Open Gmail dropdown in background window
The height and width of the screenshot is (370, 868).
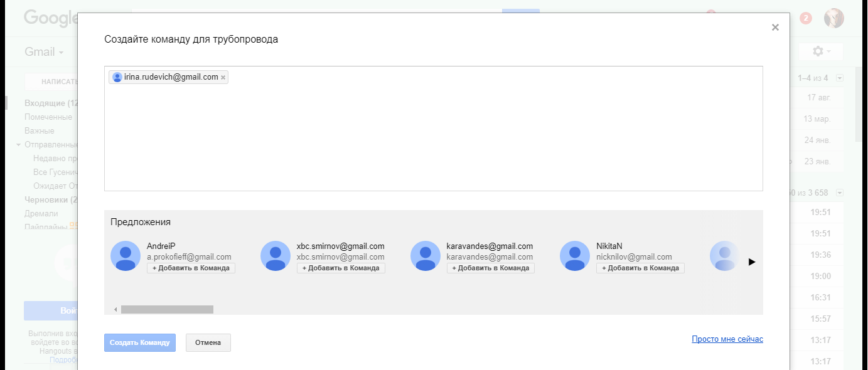tap(44, 52)
